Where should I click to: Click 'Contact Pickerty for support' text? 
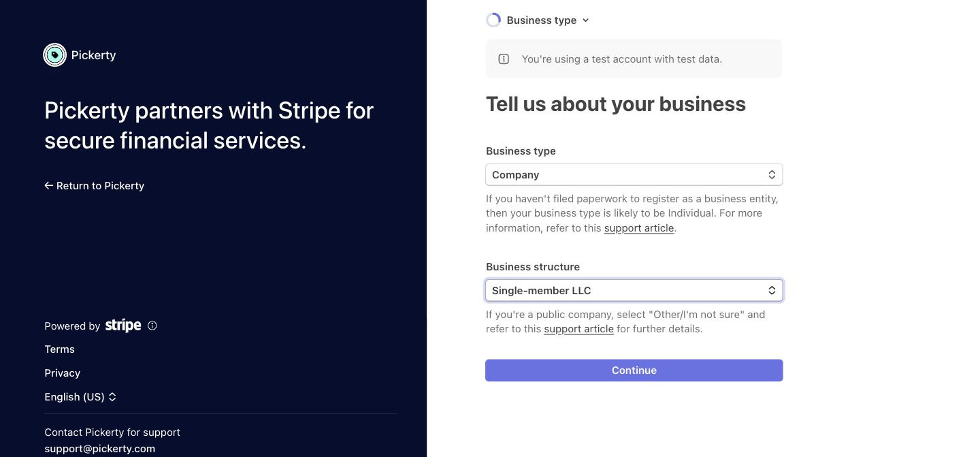pos(112,432)
